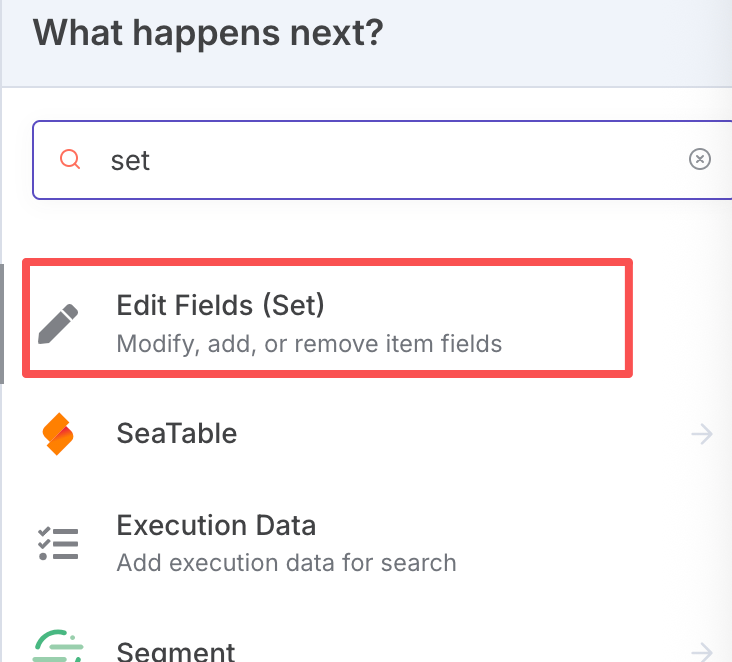Screen dimensions: 732x662
Task: Expand Segment actions with its right arrow
Action: [702, 650]
